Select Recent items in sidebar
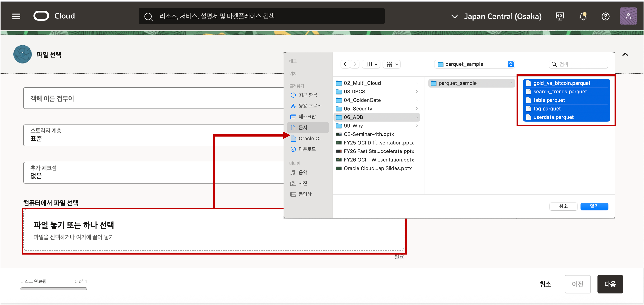Screen dimensions: 644x305 (x=308, y=95)
